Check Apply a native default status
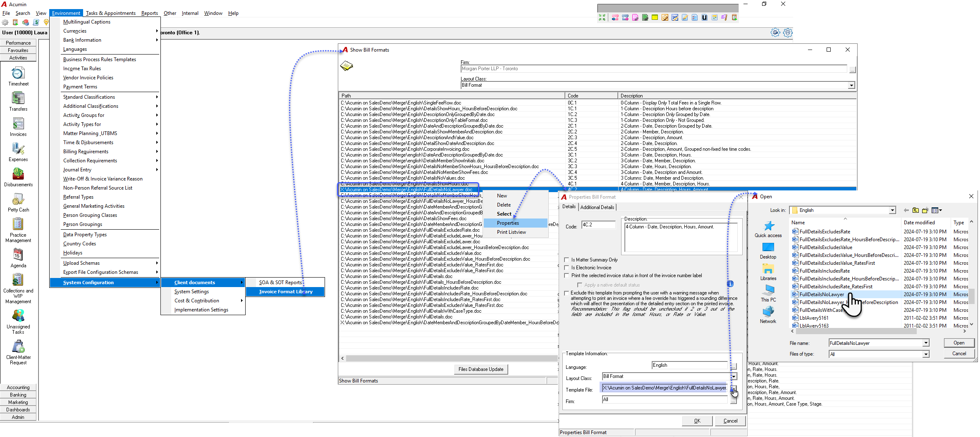 [580, 285]
